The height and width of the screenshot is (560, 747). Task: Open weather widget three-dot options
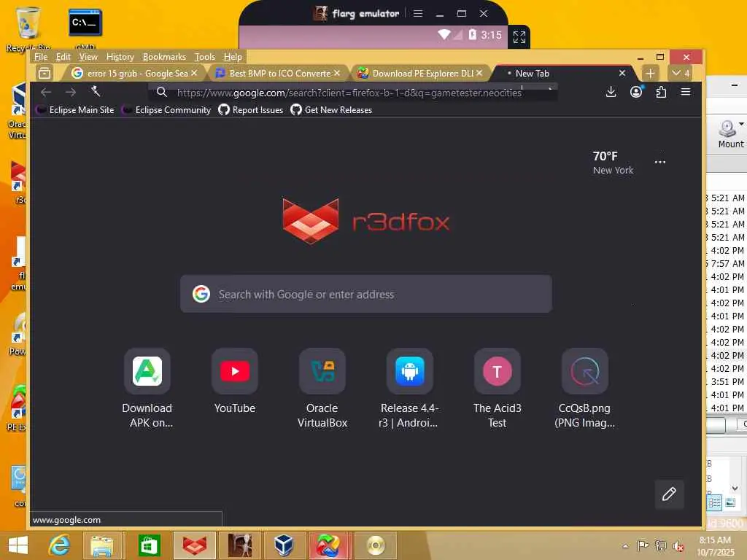click(x=659, y=163)
